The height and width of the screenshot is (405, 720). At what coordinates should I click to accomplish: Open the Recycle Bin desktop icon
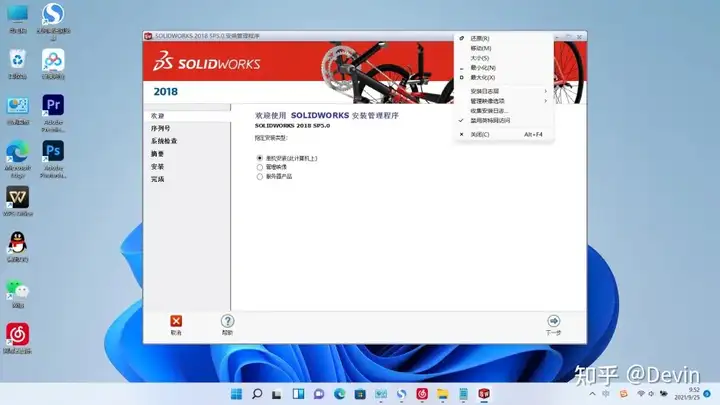(17, 64)
